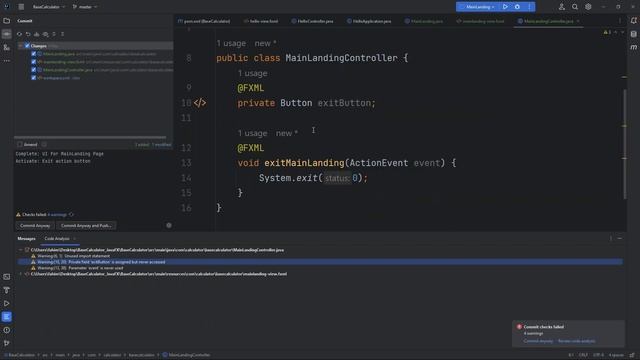Select the Code Analysis tab
Image resolution: width=640 pixels, height=360 pixels.
click(57, 239)
